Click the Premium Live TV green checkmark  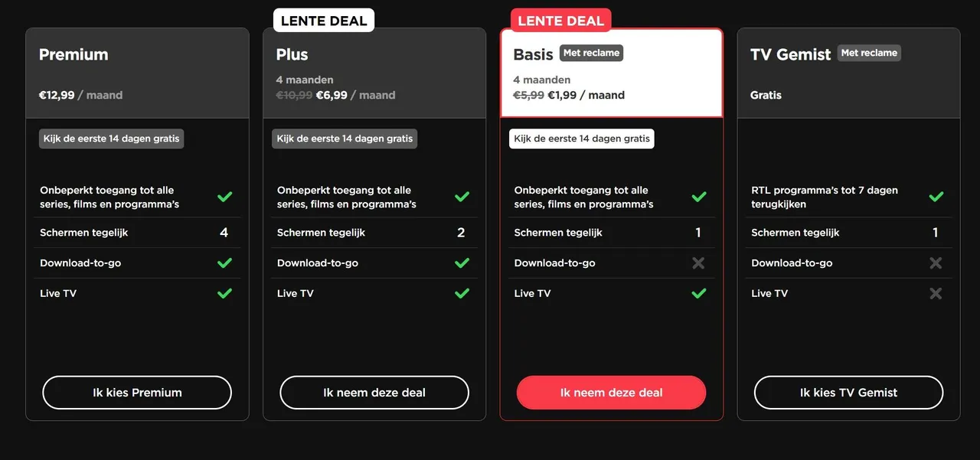224,293
